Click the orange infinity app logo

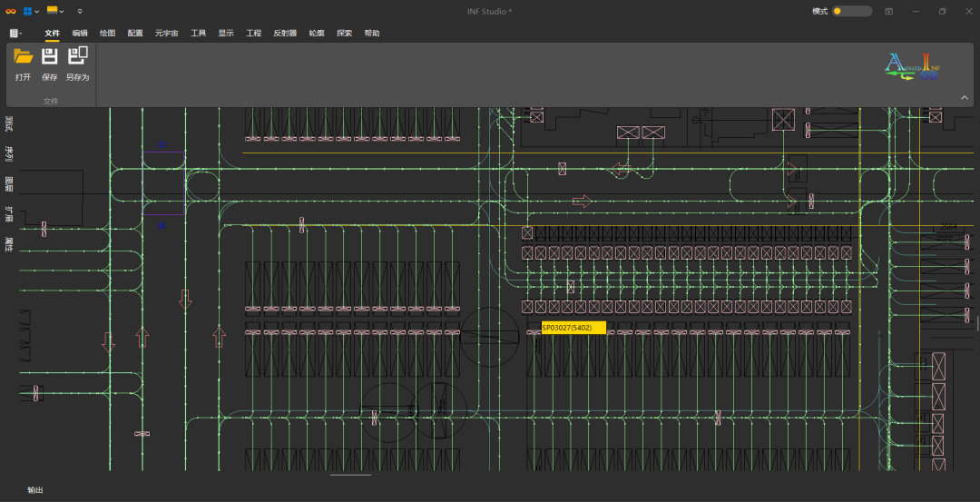point(11,11)
